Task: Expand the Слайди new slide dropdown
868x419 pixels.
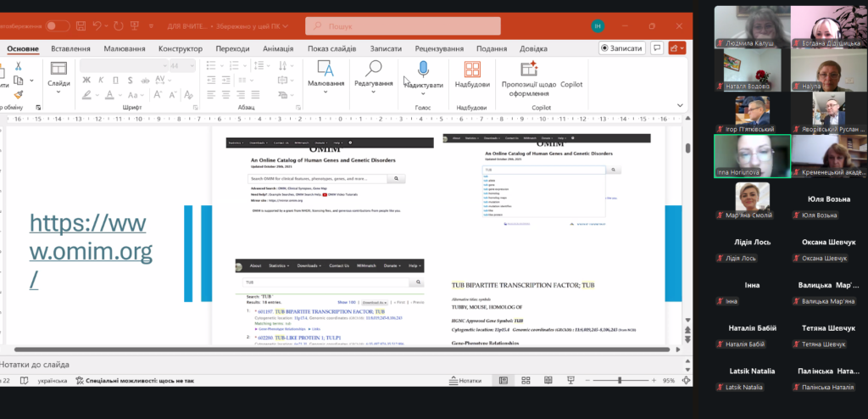Action: (x=58, y=92)
